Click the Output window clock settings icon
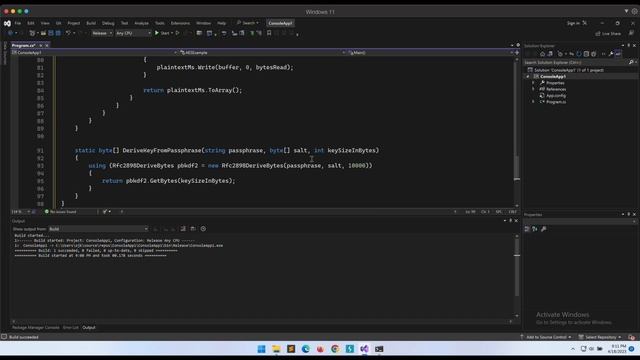 [x=203, y=229]
